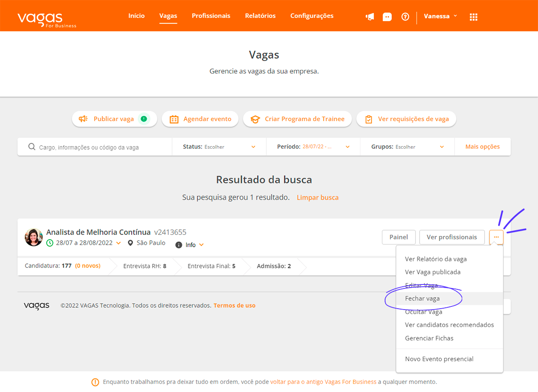538x392 pixels.
Task: Choose Ver candidatos recomendados menu item
Action: (450, 325)
